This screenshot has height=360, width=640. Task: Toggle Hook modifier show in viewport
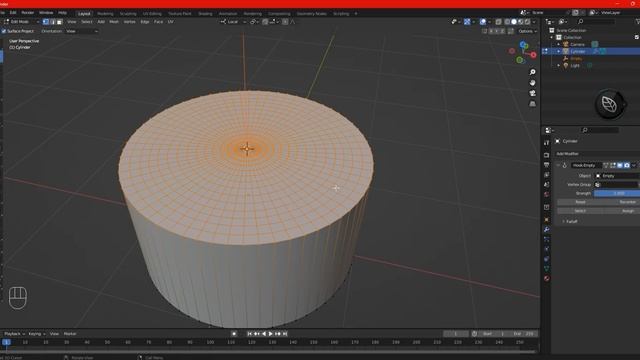pyautogui.click(x=620, y=165)
